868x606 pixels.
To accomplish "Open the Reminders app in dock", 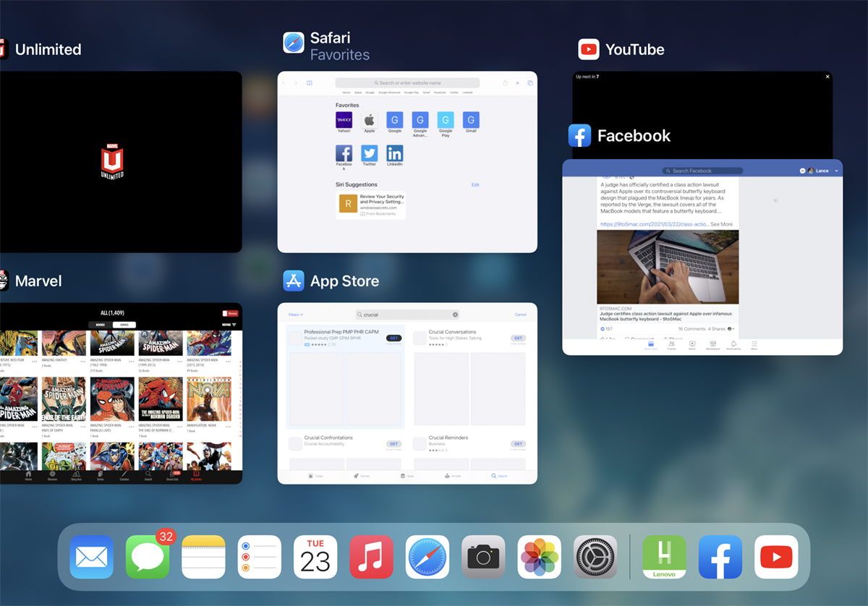I will (260, 557).
